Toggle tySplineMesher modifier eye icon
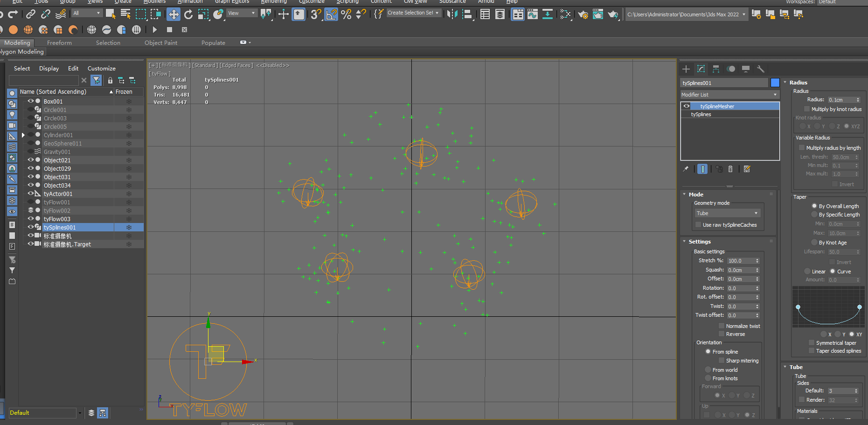Image resolution: width=868 pixels, height=425 pixels. (687, 106)
